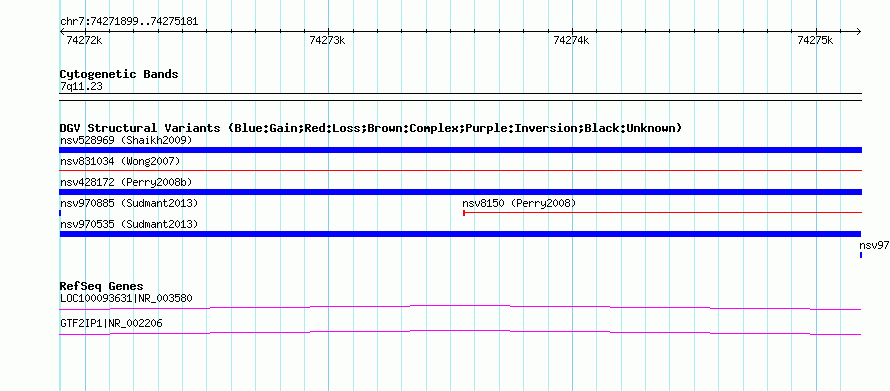Click nsv970885 (Sudmant2013) label
This screenshot has width=890, height=391.
129,203
